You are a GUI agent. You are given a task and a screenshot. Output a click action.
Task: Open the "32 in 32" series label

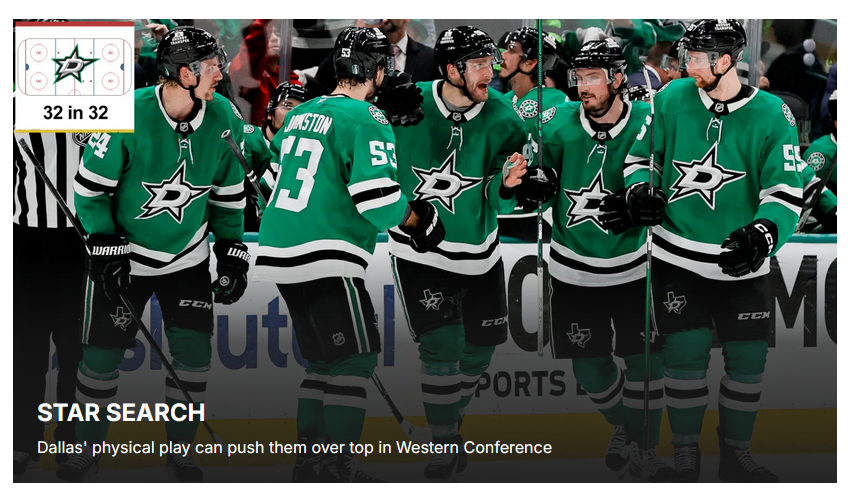(76, 113)
